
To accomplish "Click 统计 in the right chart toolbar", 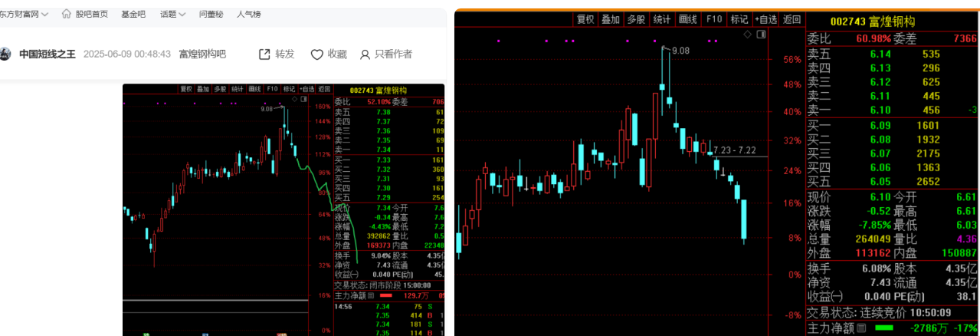I will (x=662, y=19).
